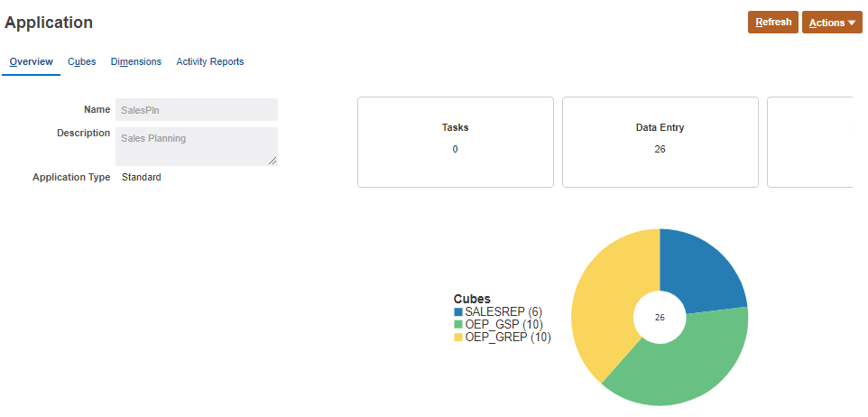Select the SALESREP (6) legend label

tap(503, 312)
